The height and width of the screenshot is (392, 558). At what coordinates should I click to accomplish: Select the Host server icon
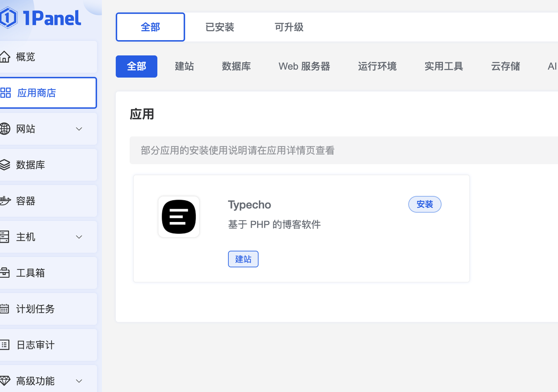5,237
